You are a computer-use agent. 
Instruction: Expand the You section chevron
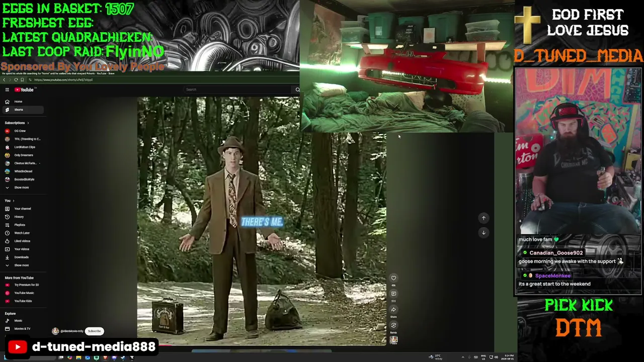point(13,201)
